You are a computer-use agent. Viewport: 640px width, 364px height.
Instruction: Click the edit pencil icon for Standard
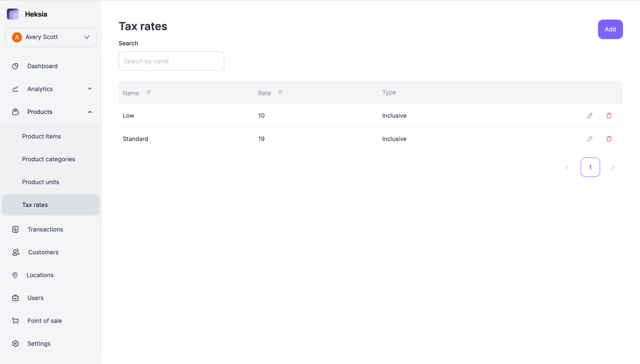590,139
